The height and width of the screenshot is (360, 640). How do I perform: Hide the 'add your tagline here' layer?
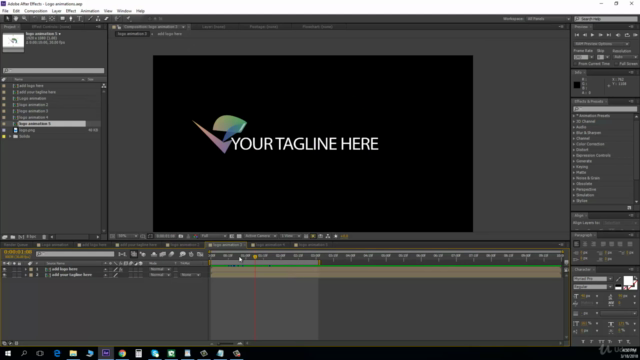pyautogui.click(x=4, y=275)
